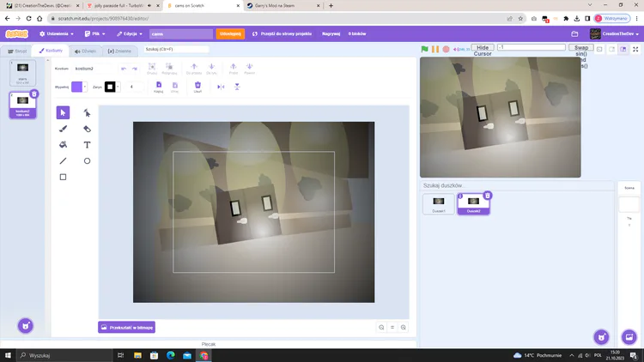Viewport: 644px width, 362px height.
Task: Open the Windows Start menu
Action: click(x=8, y=355)
